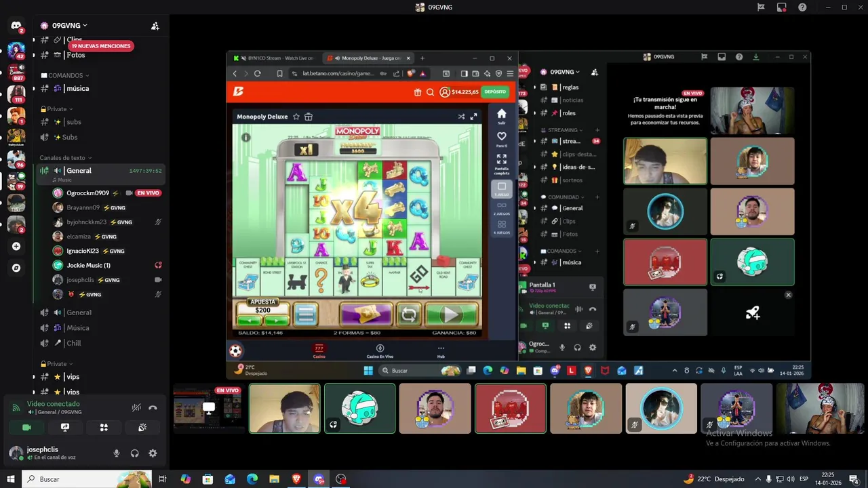Open a new browser tab with plus
868x488 pixels.
pyautogui.click(x=422, y=58)
